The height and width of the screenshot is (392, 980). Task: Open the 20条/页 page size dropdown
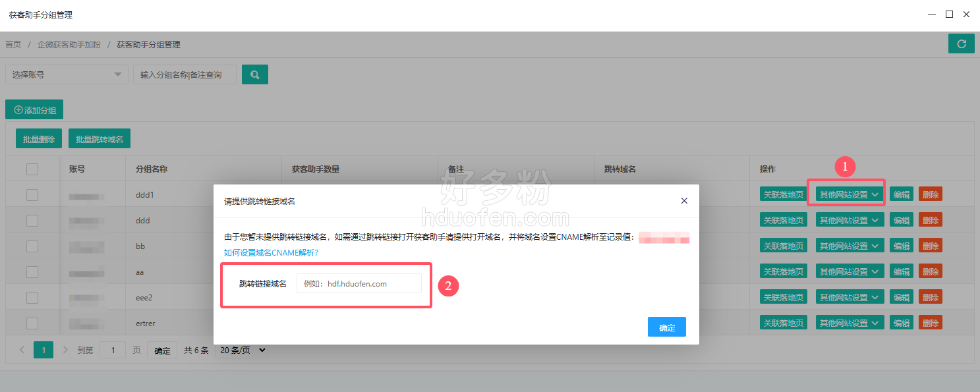coord(241,350)
